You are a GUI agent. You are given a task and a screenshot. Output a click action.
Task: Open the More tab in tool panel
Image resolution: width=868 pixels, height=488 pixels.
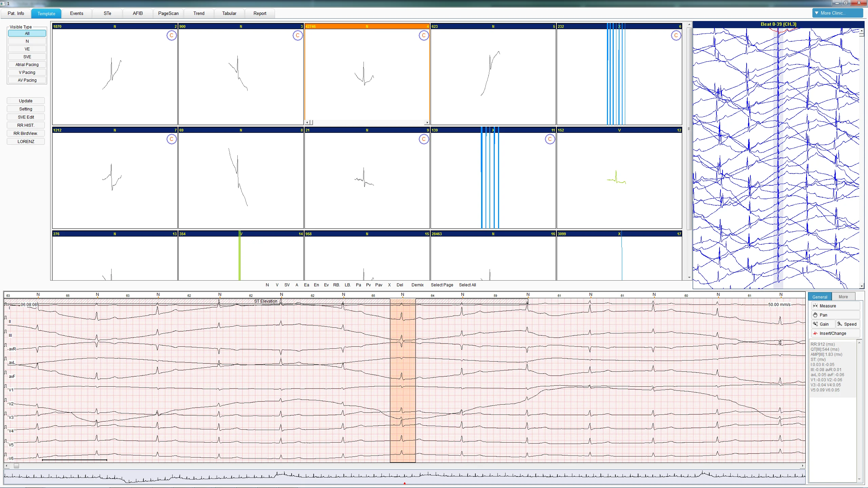[843, 297]
